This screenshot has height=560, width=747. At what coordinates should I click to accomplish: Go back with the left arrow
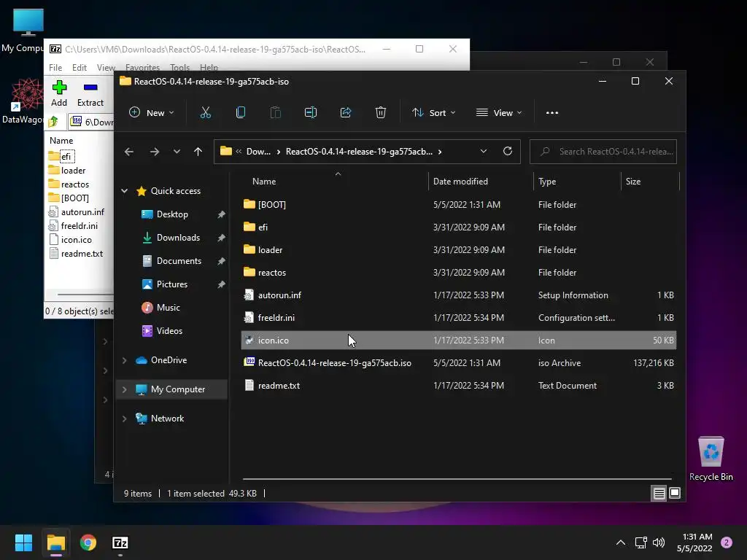pos(129,152)
